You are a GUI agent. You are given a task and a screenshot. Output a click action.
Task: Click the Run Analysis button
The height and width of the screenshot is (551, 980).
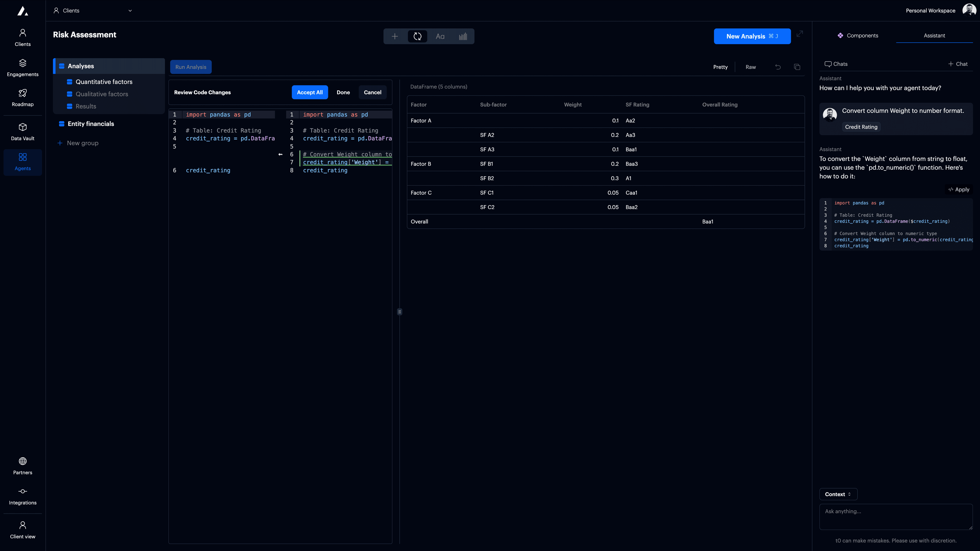point(191,67)
